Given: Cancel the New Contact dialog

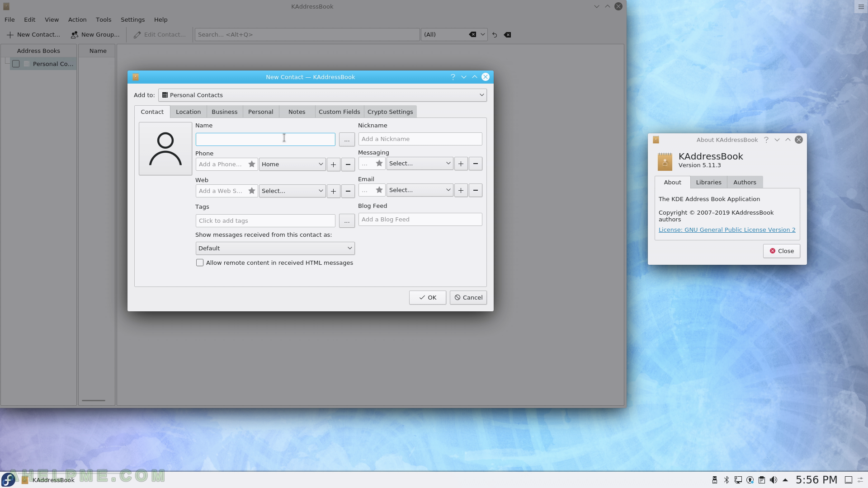Looking at the screenshot, I should point(468,297).
